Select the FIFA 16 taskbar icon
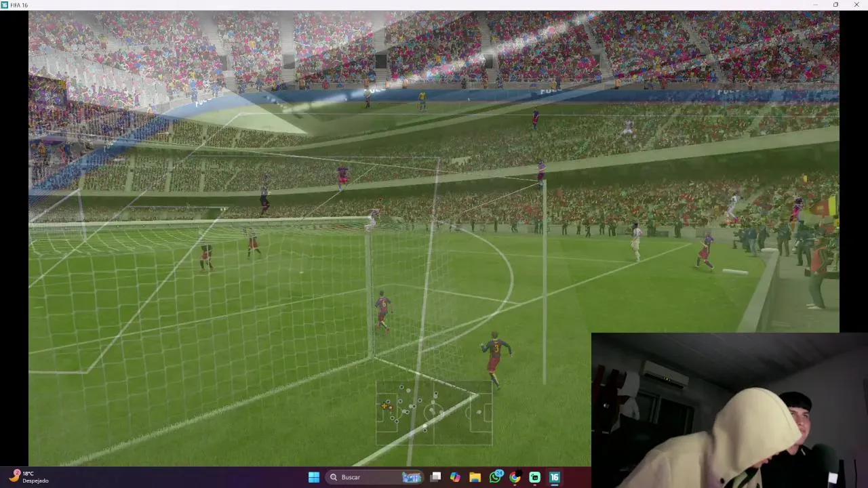 click(x=554, y=477)
